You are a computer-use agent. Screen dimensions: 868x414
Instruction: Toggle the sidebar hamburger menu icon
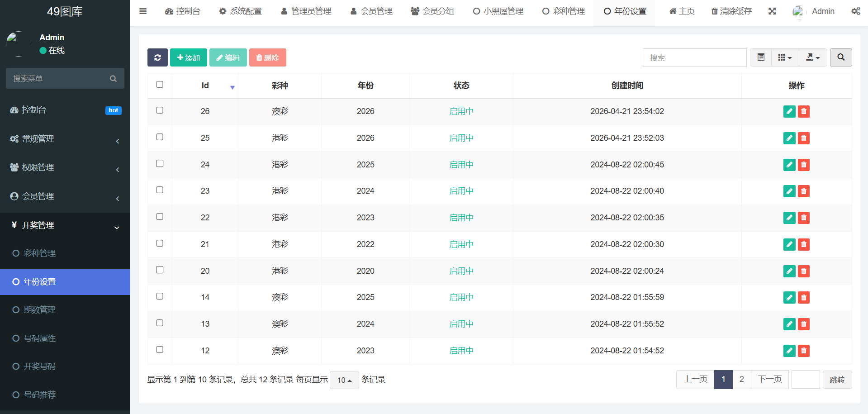pyautogui.click(x=143, y=11)
